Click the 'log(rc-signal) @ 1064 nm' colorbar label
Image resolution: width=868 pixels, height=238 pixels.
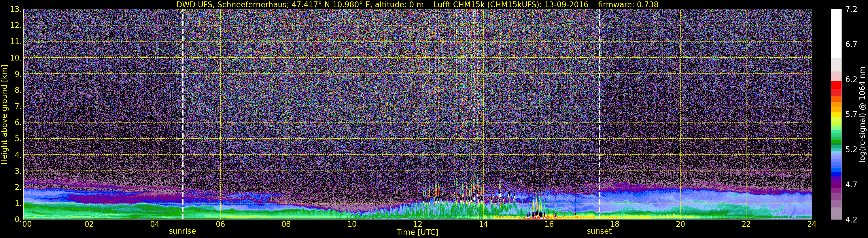coord(862,115)
